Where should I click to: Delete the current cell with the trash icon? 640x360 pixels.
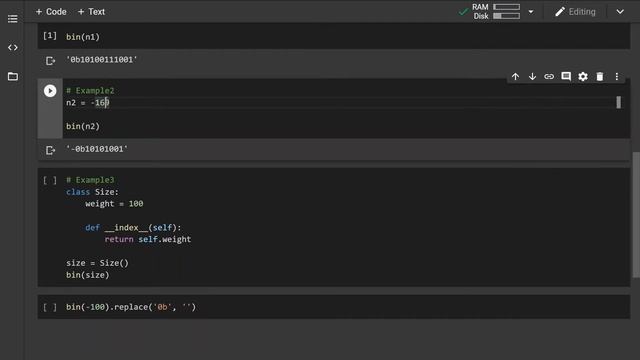tap(600, 76)
